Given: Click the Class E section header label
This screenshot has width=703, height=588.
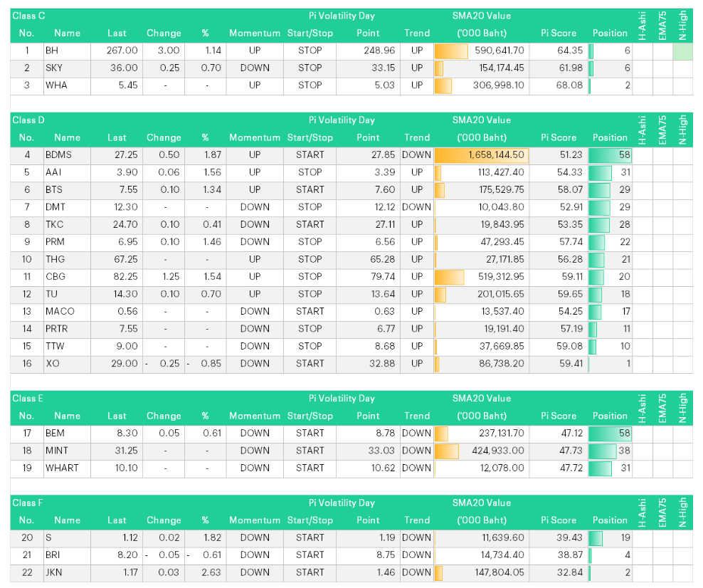Looking at the screenshot, I should [x=28, y=398].
